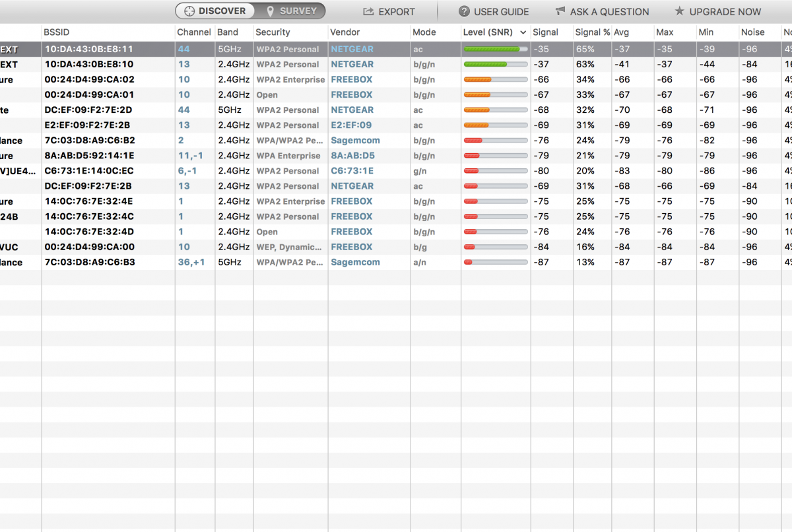Screen dimensions: 792x532
Task: Select row with BSSID 7C:03:D8:A9:C6:B2
Action: pyautogui.click(x=396, y=140)
